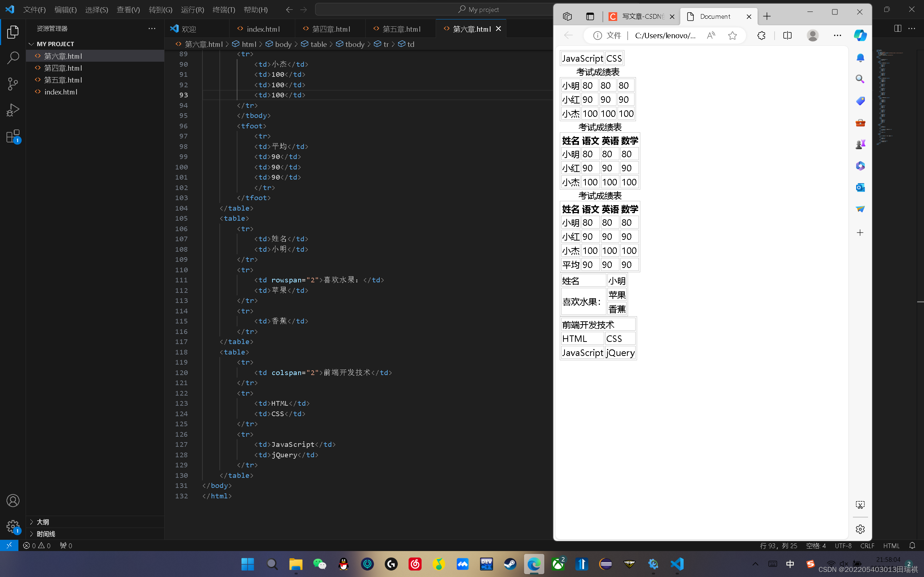Open the 终端 menu

224,9
